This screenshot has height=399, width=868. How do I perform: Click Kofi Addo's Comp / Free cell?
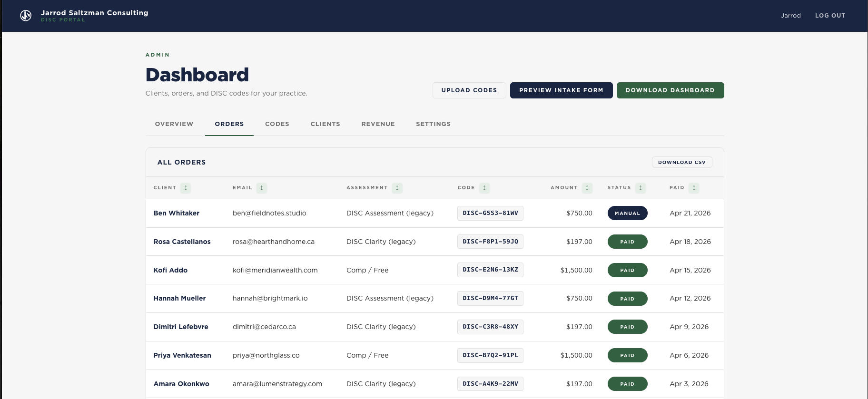tap(367, 270)
